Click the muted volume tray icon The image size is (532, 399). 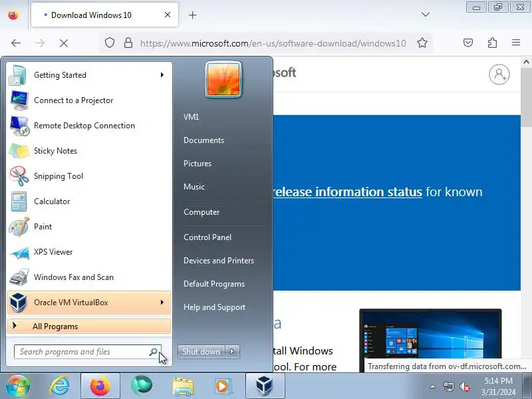tap(464, 386)
